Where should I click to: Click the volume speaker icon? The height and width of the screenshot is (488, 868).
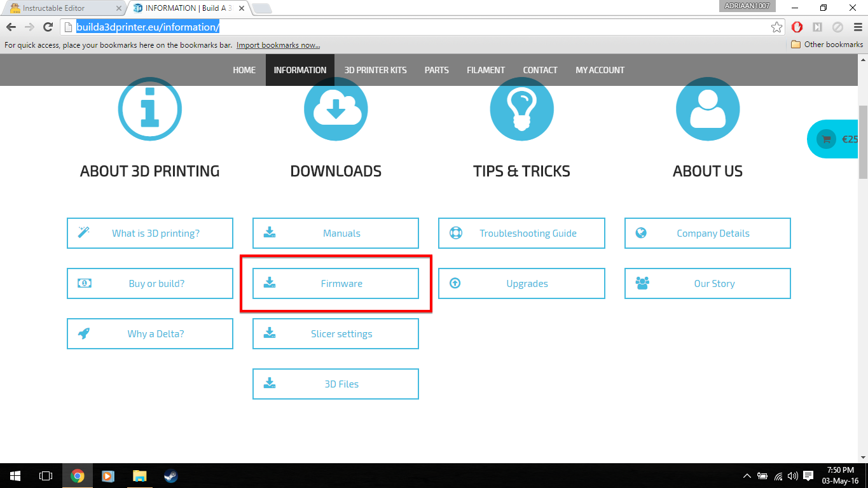point(792,476)
